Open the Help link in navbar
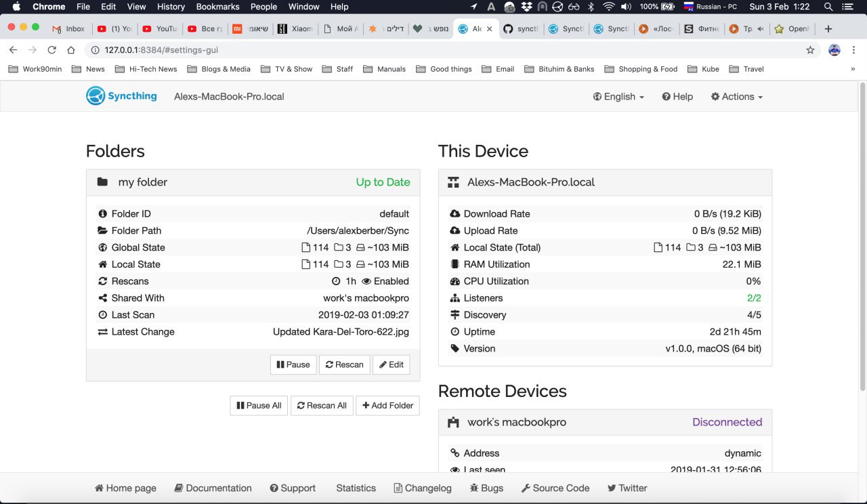The height and width of the screenshot is (504, 867). 677,97
